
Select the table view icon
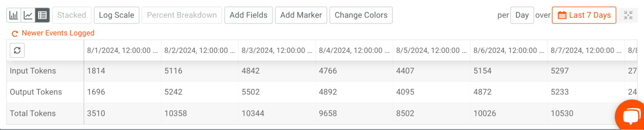[43, 15]
